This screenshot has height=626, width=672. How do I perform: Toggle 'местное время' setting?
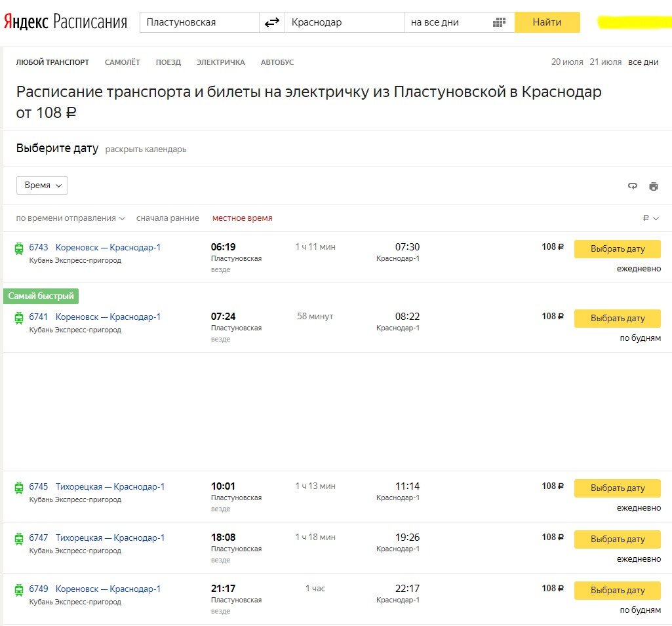(242, 218)
